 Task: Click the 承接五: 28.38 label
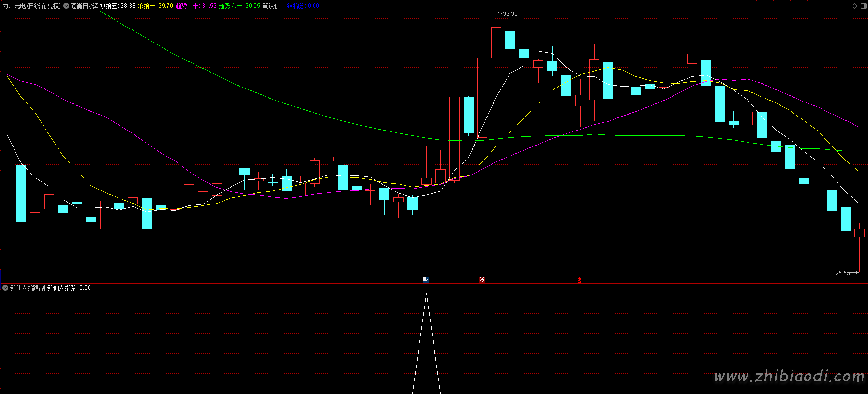[118, 6]
